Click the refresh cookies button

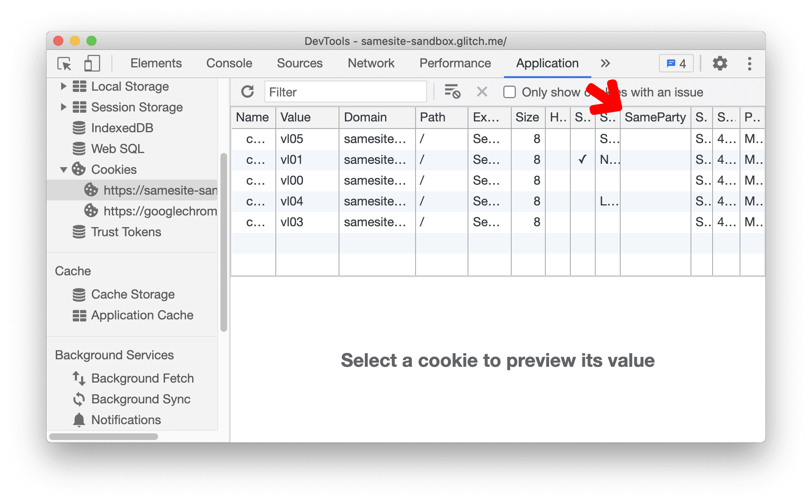(248, 92)
